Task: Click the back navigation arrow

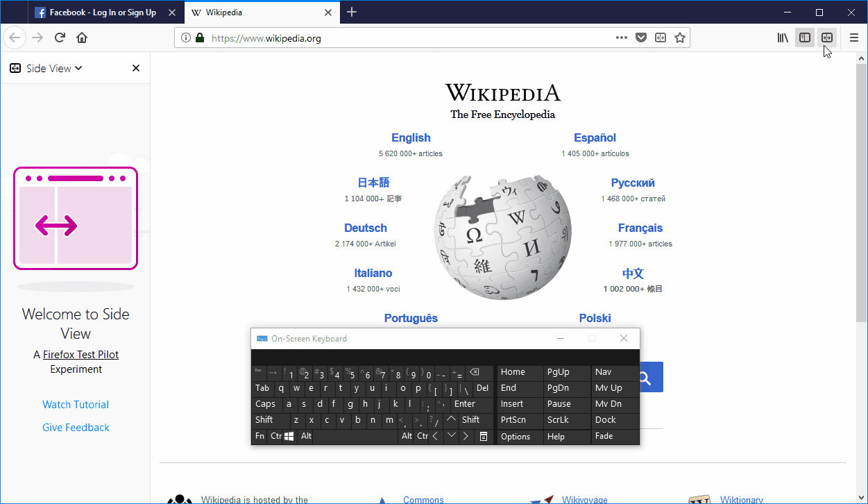Action: click(14, 37)
